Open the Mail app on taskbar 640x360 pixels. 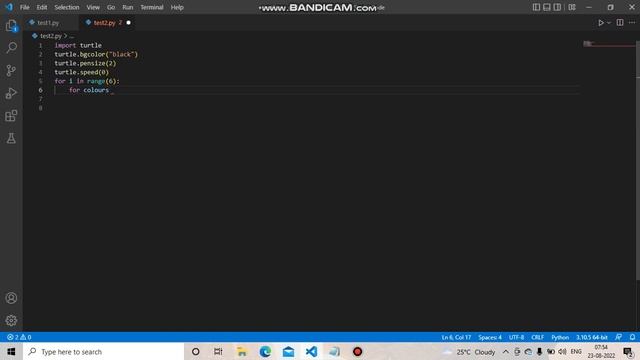(x=289, y=351)
